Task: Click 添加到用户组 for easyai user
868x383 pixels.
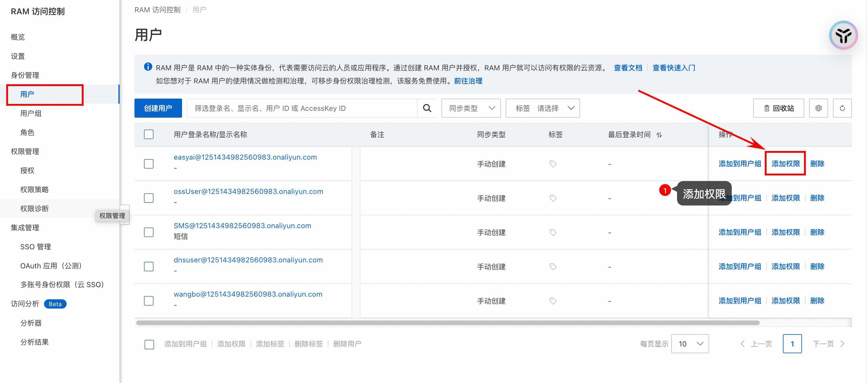Action: coord(739,164)
